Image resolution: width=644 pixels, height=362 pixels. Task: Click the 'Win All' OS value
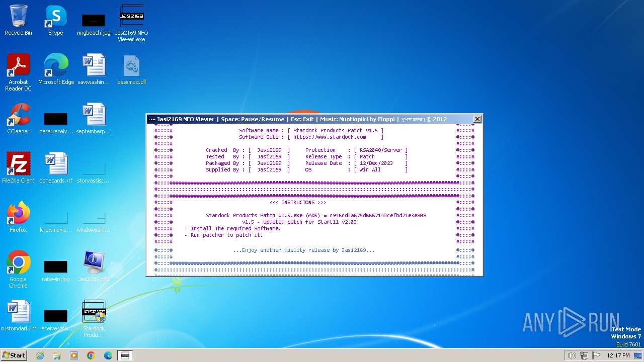point(370,169)
